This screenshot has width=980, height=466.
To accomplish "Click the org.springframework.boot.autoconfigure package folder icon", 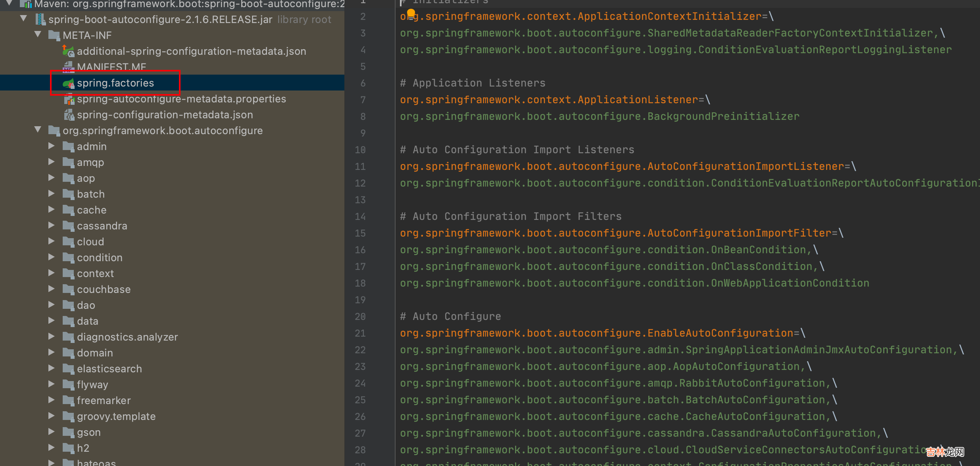I will click(x=54, y=131).
